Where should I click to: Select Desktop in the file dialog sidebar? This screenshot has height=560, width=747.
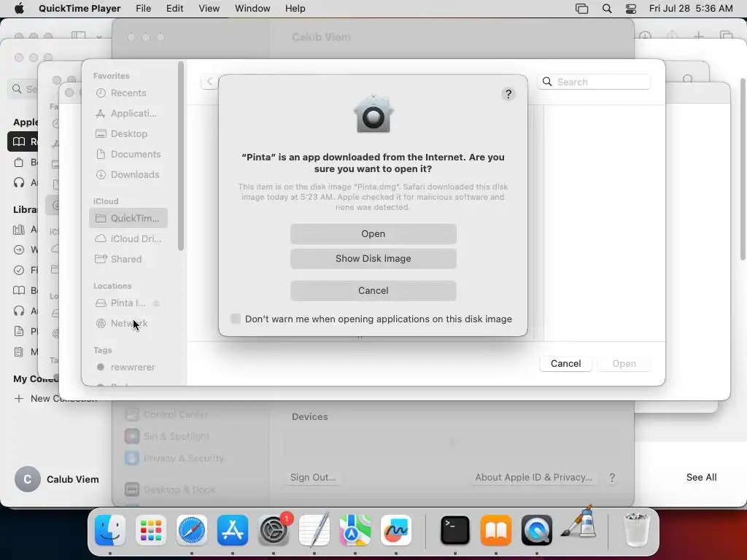pyautogui.click(x=128, y=134)
